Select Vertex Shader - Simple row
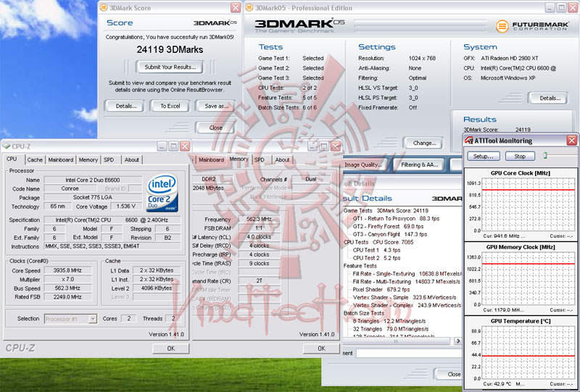 pyautogui.click(x=405, y=297)
